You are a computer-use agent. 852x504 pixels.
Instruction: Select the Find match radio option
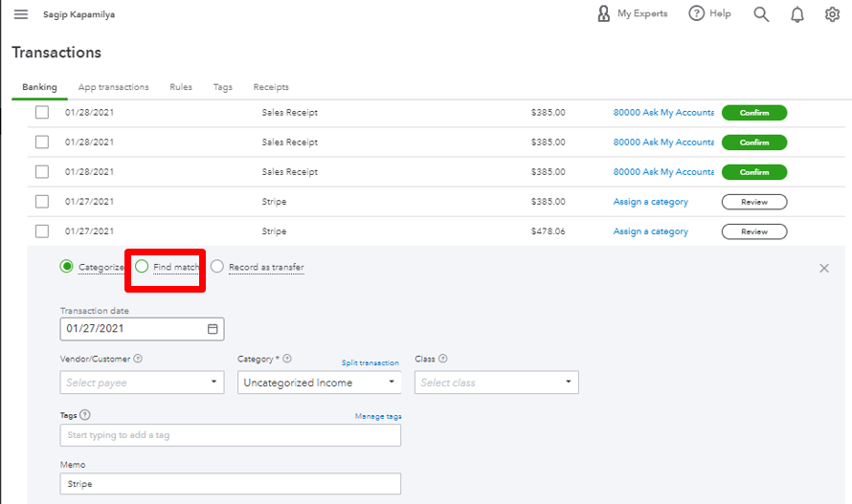pyautogui.click(x=142, y=267)
